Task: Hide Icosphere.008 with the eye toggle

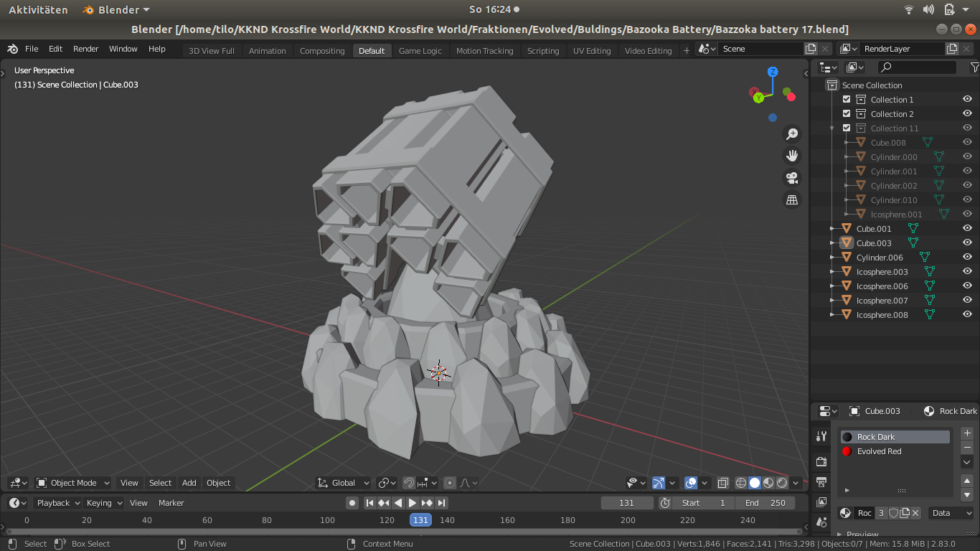Action: (967, 315)
